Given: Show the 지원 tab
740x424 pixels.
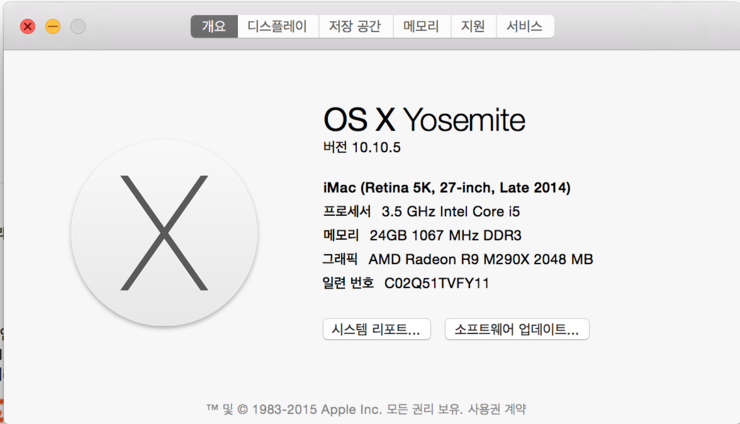Looking at the screenshot, I should coord(473,27).
